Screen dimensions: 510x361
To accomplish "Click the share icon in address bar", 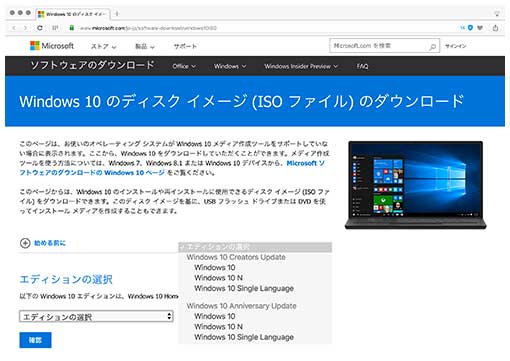I will click(x=495, y=28).
